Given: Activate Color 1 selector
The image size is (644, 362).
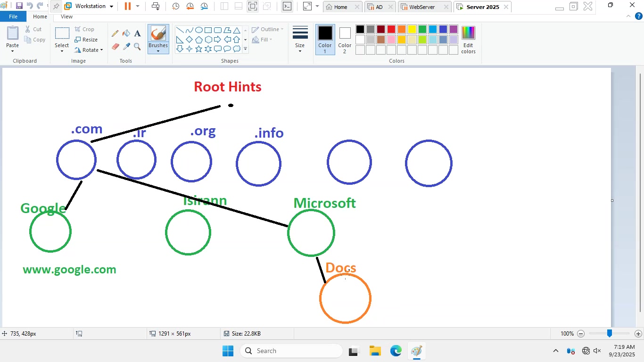Looking at the screenshot, I should point(325,40).
